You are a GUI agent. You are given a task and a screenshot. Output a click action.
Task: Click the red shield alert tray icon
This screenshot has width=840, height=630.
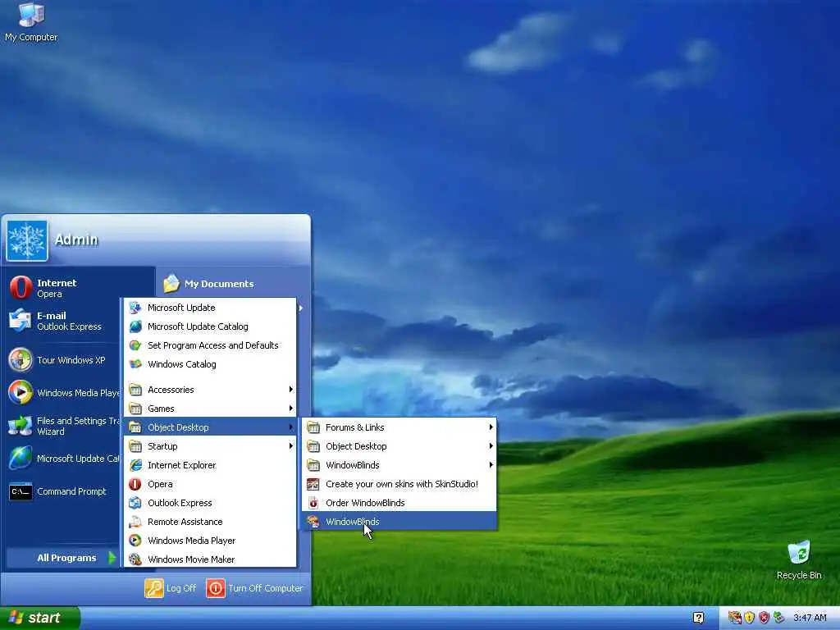[764, 618]
